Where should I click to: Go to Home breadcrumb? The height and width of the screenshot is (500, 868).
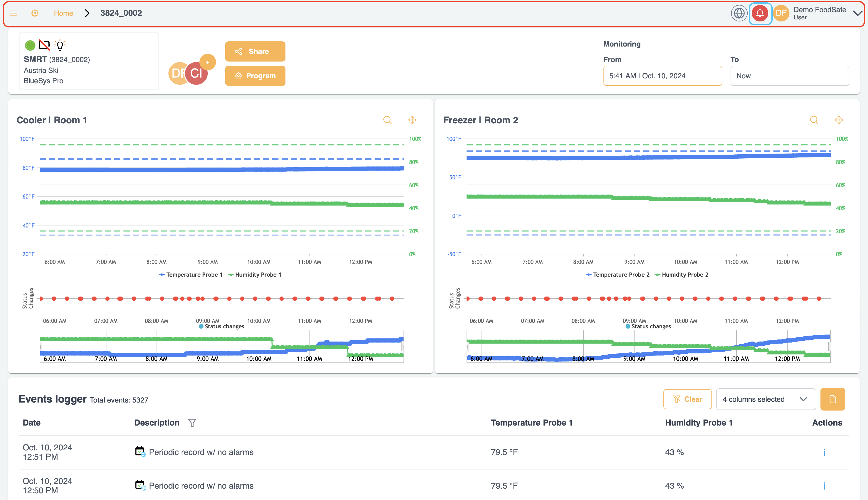64,13
